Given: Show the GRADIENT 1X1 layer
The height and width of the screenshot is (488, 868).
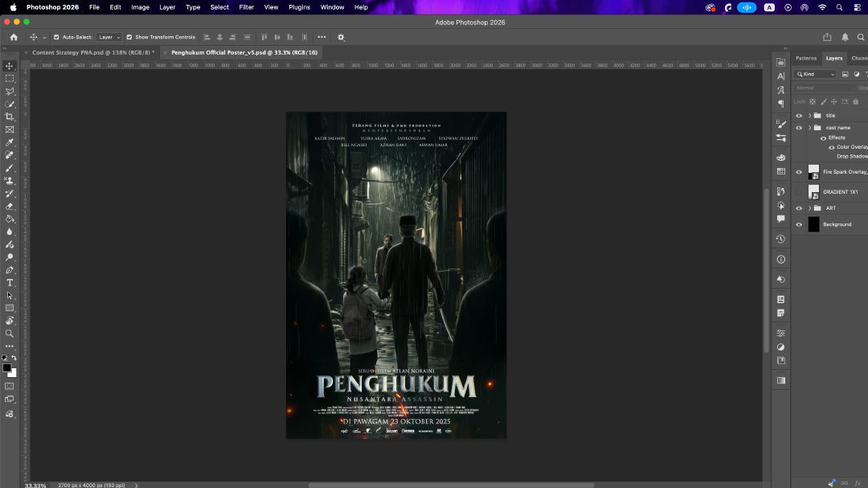Looking at the screenshot, I should click(799, 192).
